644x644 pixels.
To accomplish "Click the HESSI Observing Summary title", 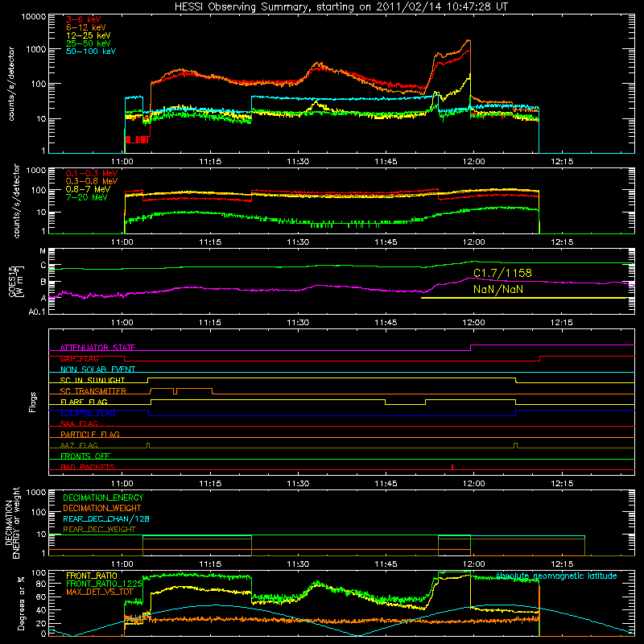I will (x=341, y=7).
